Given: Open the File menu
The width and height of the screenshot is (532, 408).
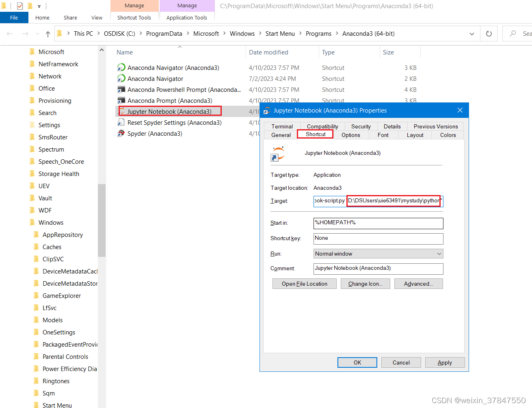Looking at the screenshot, I should [14, 17].
